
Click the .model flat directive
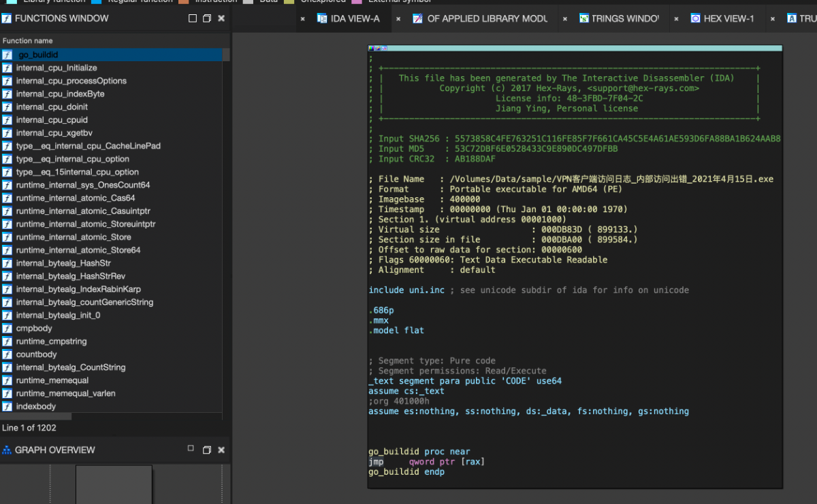tap(396, 331)
